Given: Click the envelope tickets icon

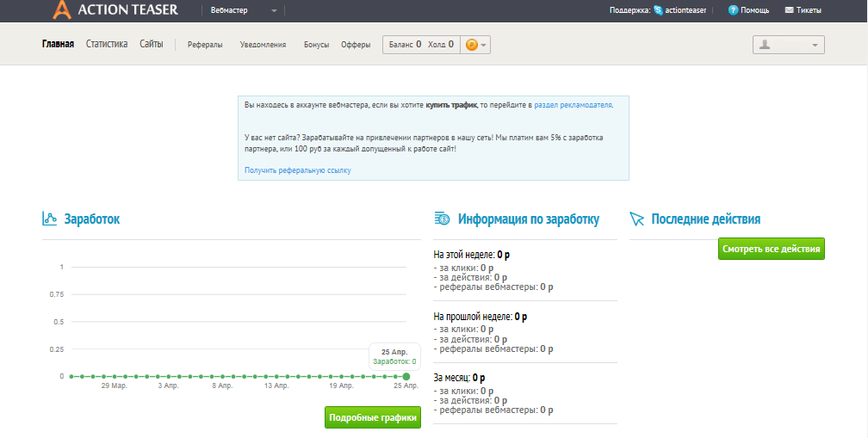Looking at the screenshot, I should pyautogui.click(x=790, y=10).
